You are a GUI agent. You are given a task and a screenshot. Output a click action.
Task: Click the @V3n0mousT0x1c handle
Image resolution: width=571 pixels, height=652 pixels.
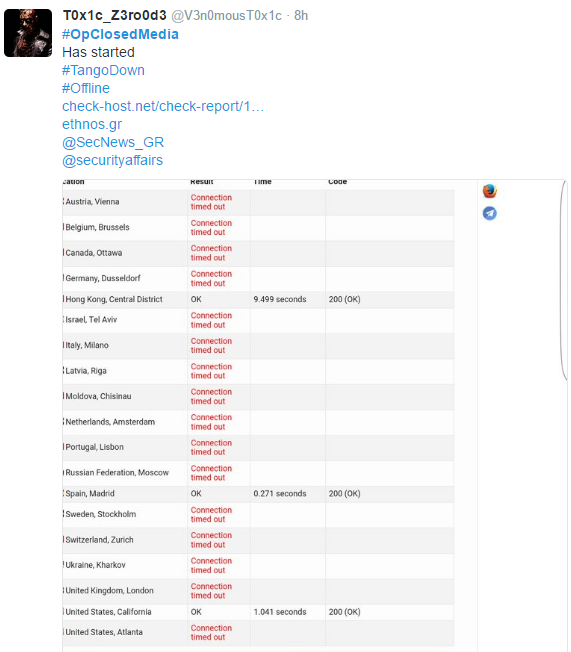[226, 15]
